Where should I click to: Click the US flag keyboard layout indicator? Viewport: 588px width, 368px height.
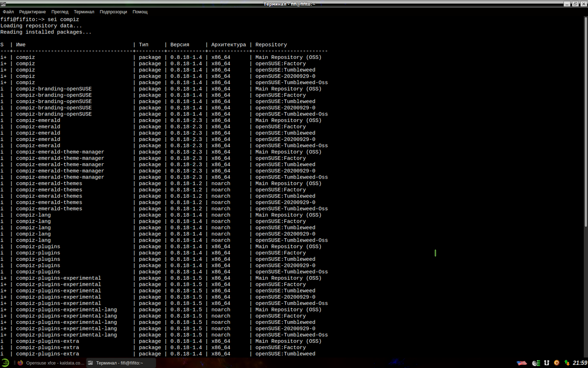point(522,363)
